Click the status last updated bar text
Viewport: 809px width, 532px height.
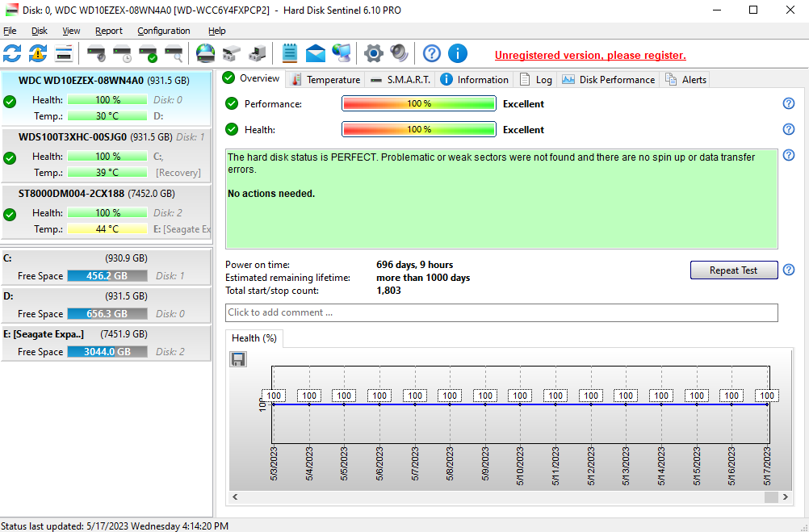click(x=115, y=526)
